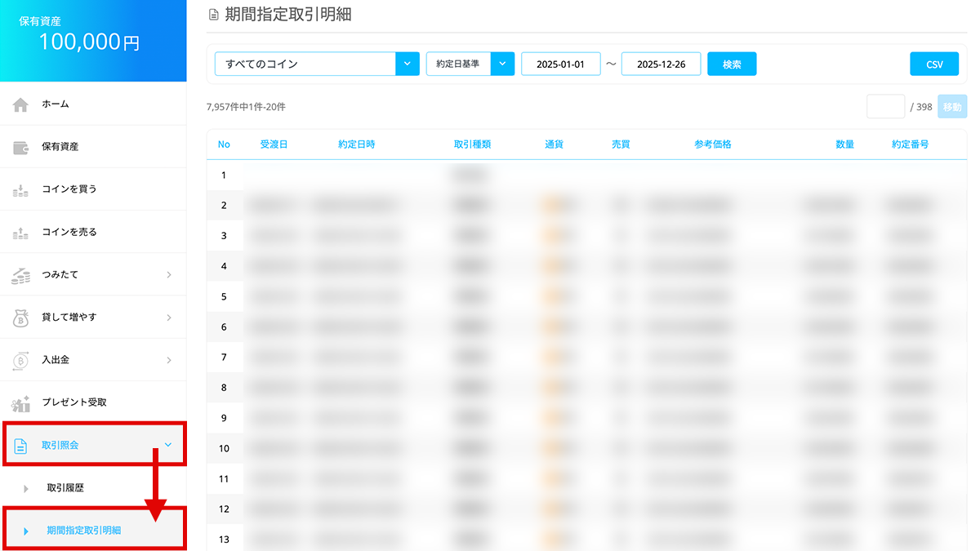
Task: Click the 通貨 column header
Action: pyautogui.click(x=554, y=144)
